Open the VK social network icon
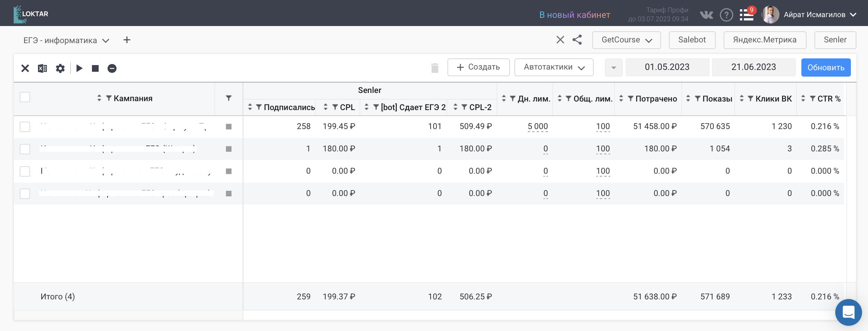 [x=706, y=15]
